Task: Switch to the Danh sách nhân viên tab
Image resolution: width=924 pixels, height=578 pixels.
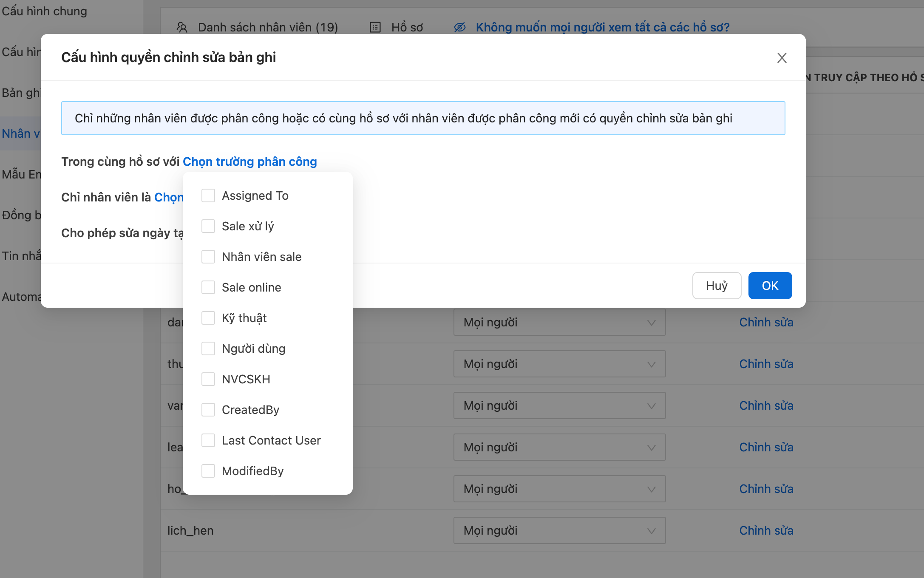Action: tap(268, 28)
